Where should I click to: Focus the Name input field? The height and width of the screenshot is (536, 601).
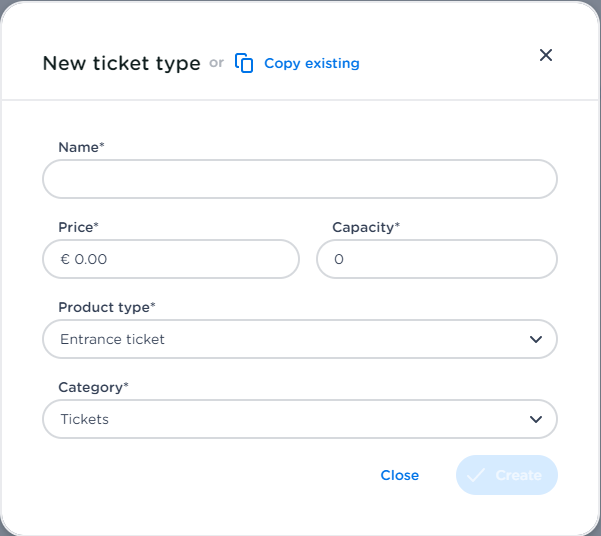(x=299, y=180)
